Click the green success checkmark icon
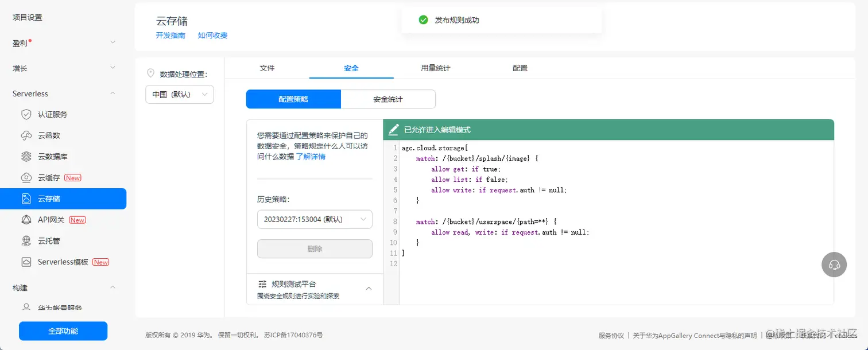The width and height of the screenshot is (868, 350). 423,20
